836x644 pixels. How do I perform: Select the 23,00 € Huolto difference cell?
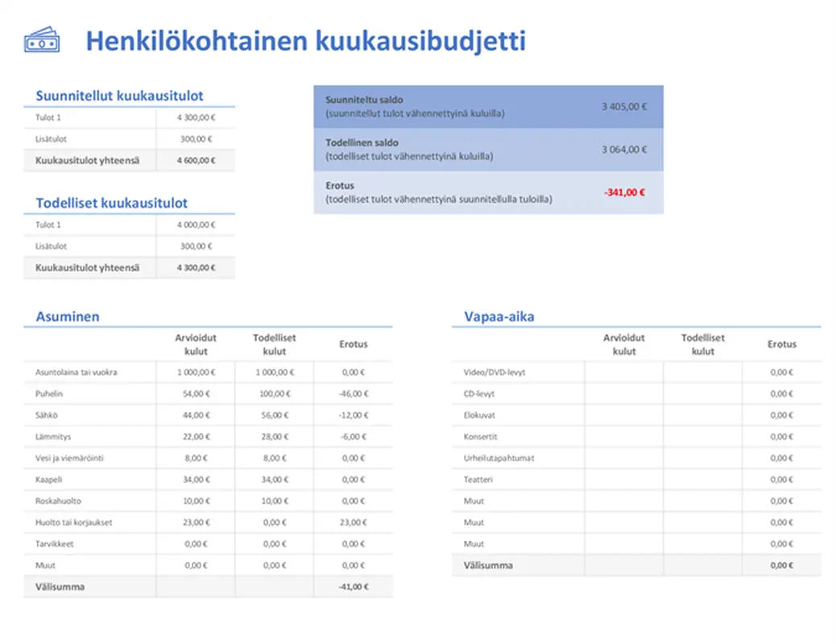click(x=354, y=522)
